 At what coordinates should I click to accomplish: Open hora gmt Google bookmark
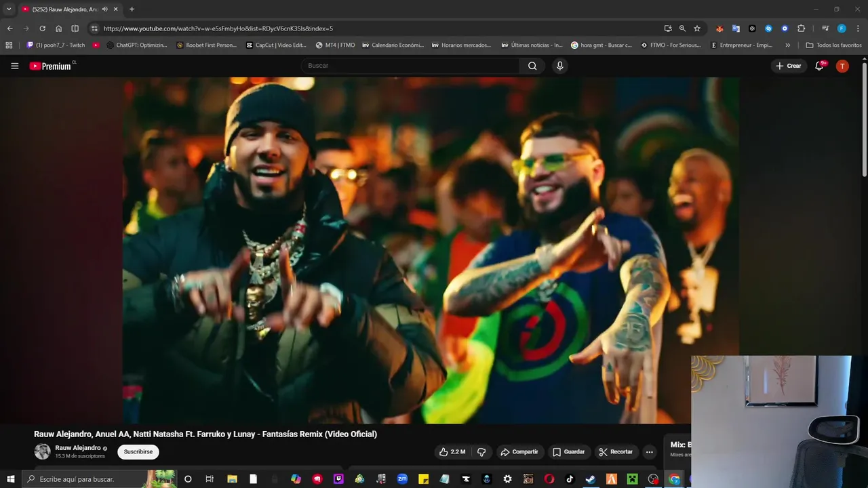point(601,45)
